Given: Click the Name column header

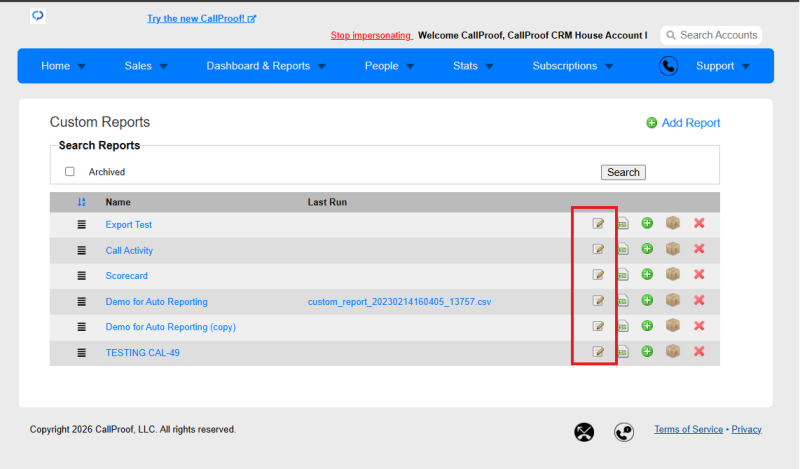Looking at the screenshot, I should (x=118, y=202).
